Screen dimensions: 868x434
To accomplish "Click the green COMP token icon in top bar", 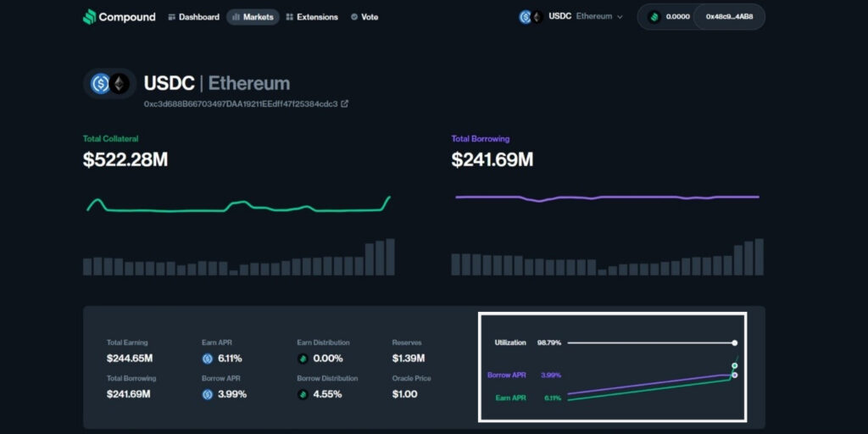I will (654, 17).
